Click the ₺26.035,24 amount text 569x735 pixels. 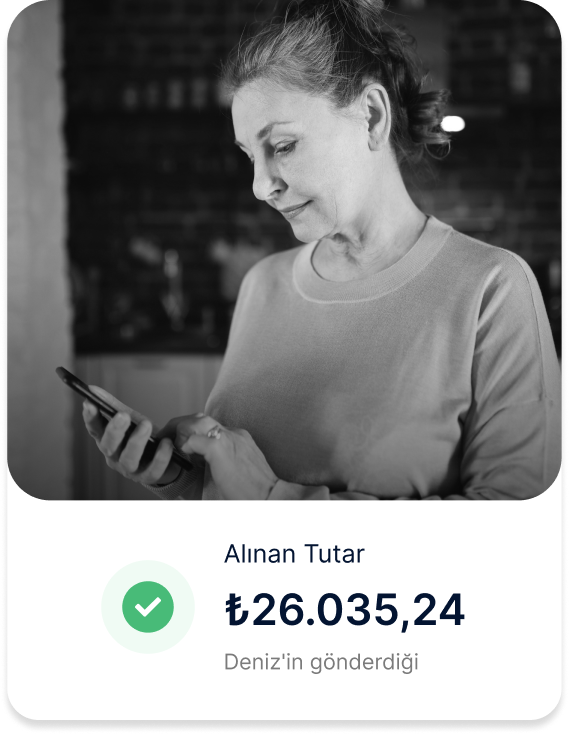pyautogui.click(x=344, y=610)
